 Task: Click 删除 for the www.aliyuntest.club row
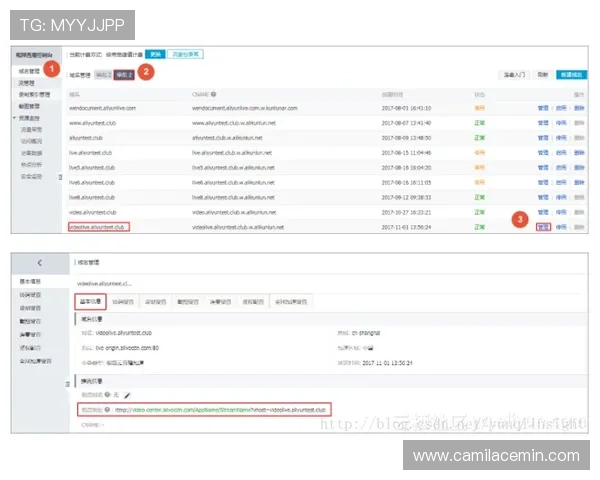coord(578,122)
